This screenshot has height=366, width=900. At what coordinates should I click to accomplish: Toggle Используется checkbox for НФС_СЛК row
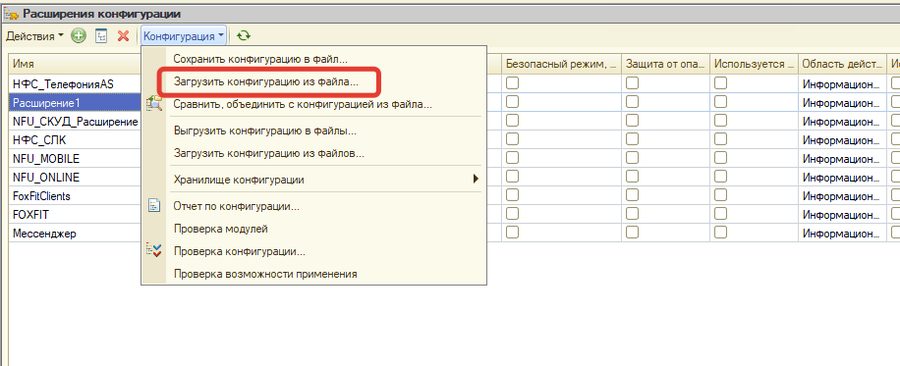pyautogui.click(x=720, y=139)
